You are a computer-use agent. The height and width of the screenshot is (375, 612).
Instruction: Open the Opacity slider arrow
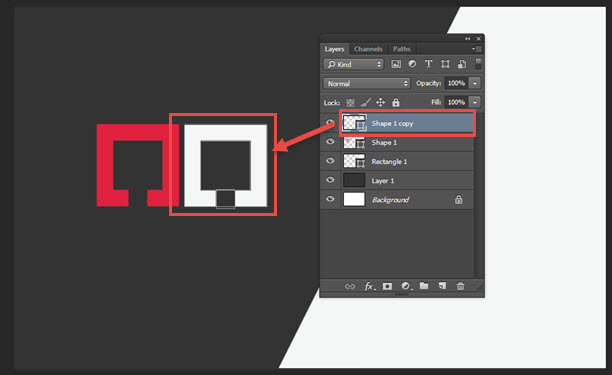pyautogui.click(x=475, y=83)
